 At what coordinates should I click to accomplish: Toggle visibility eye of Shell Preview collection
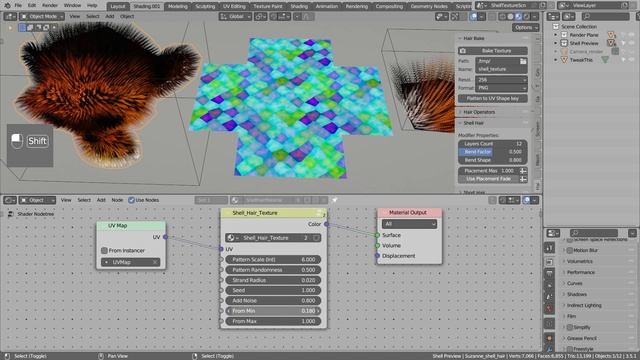(x=631, y=43)
